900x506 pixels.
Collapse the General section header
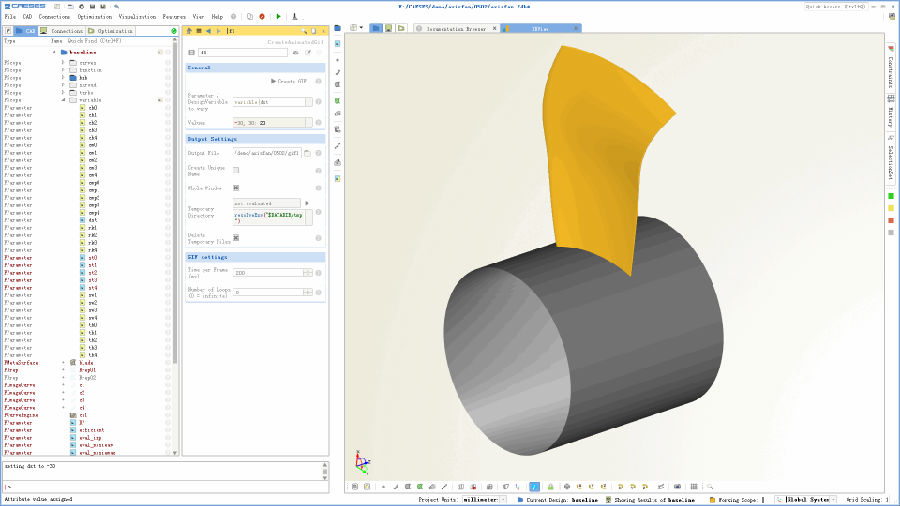tap(255, 68)
